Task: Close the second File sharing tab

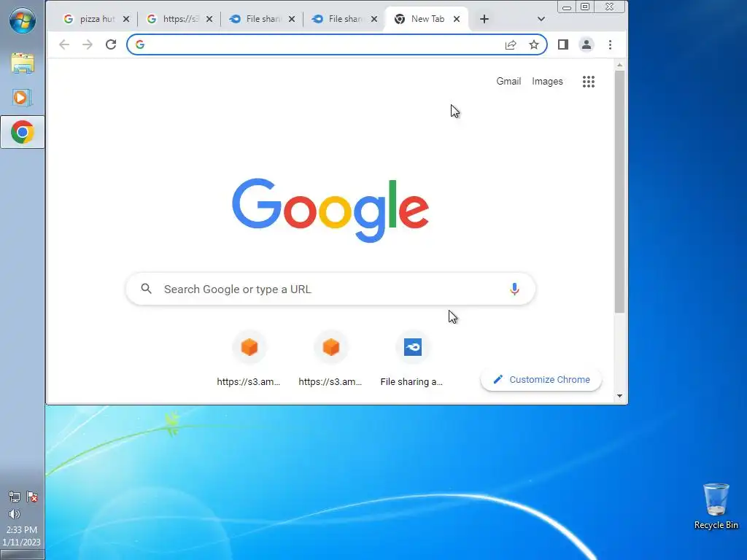Action: (374, 19)
